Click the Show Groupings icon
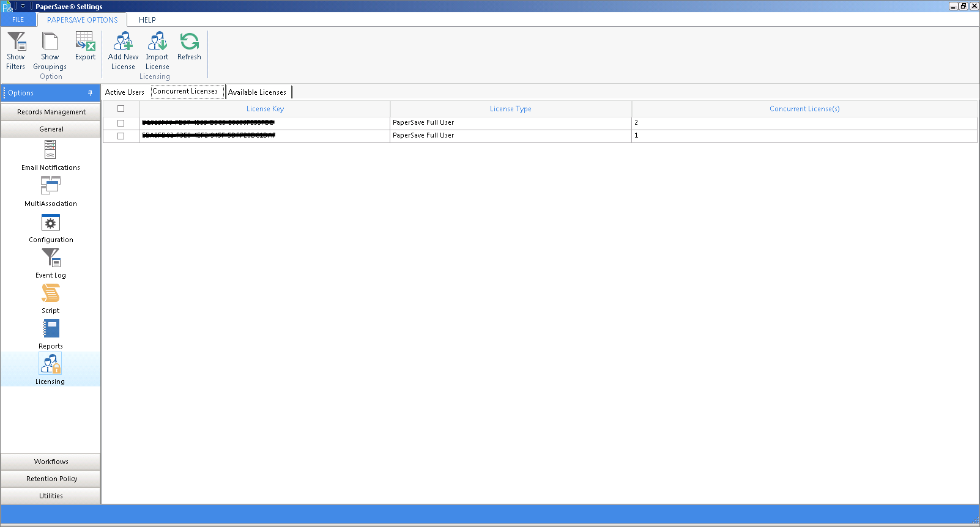The image size is (980, 527). tap(50, 42)
